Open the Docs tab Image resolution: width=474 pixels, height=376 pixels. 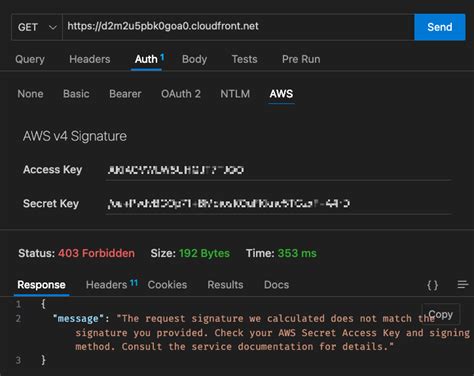tap(276, 285)
